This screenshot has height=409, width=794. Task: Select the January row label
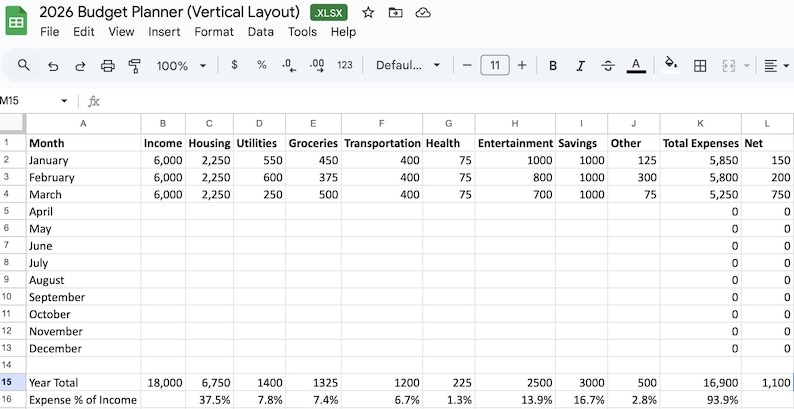click(x=84, y=160)
